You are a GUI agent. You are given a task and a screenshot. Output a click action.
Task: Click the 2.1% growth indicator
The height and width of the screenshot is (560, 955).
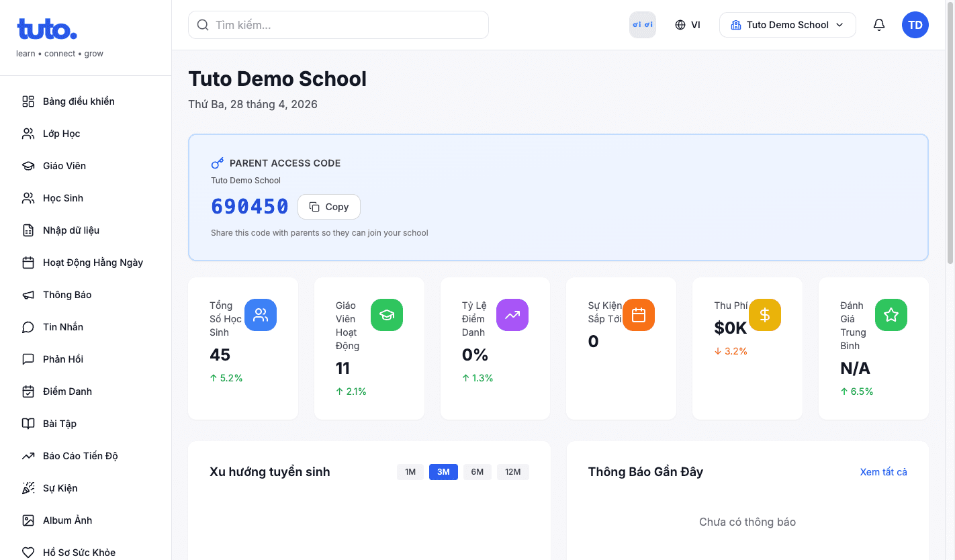351,391
